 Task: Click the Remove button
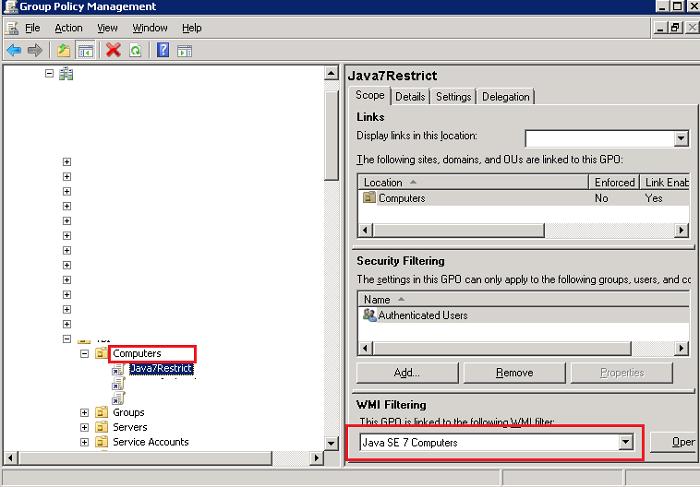click(514, 373)
